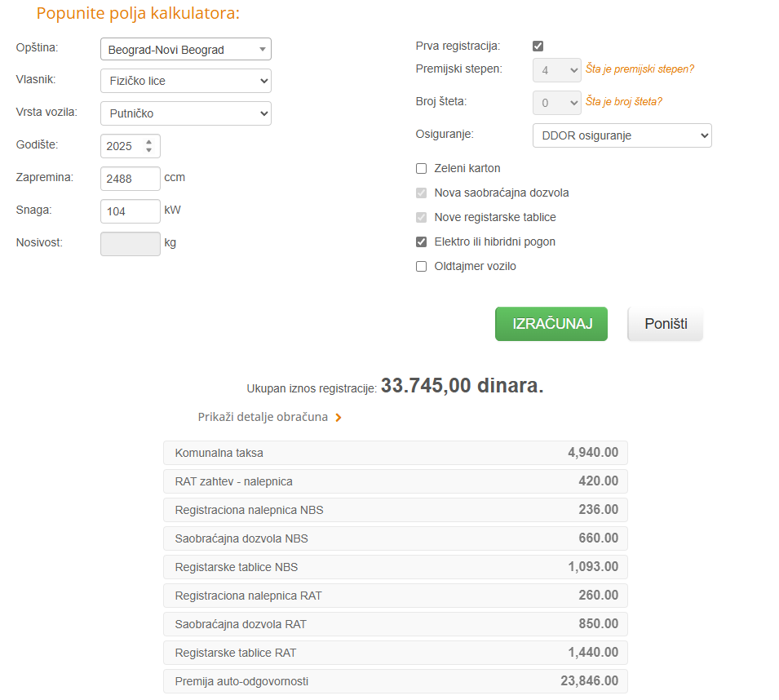Increase the Godište year with up arrow
Screen dimensions: 779x700
coord(148,142)
